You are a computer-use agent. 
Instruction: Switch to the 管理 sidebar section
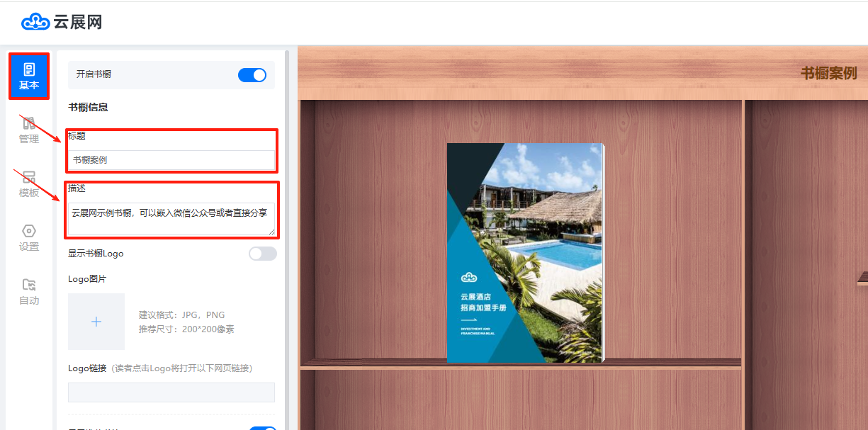[x=29, y=130]
